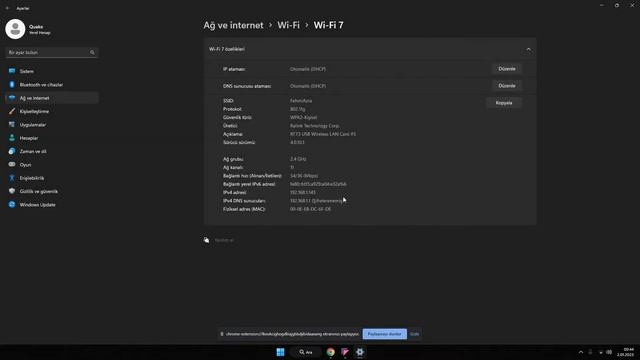The height and width of the screenshot is (360, 640).
Task: Open Bluetooth ve cihazlar in sidebar
Action: pos(51,84)
